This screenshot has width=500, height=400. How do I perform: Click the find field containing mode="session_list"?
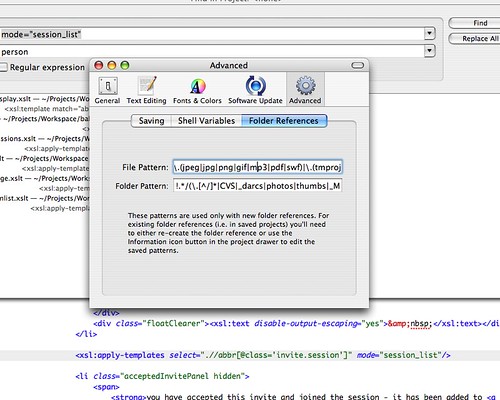click(212, 34)
